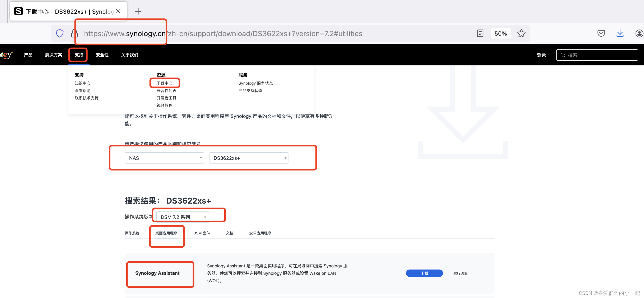Click the Save to Pocket icon
This screenshot has width=644, height=298.
[601, 33]
